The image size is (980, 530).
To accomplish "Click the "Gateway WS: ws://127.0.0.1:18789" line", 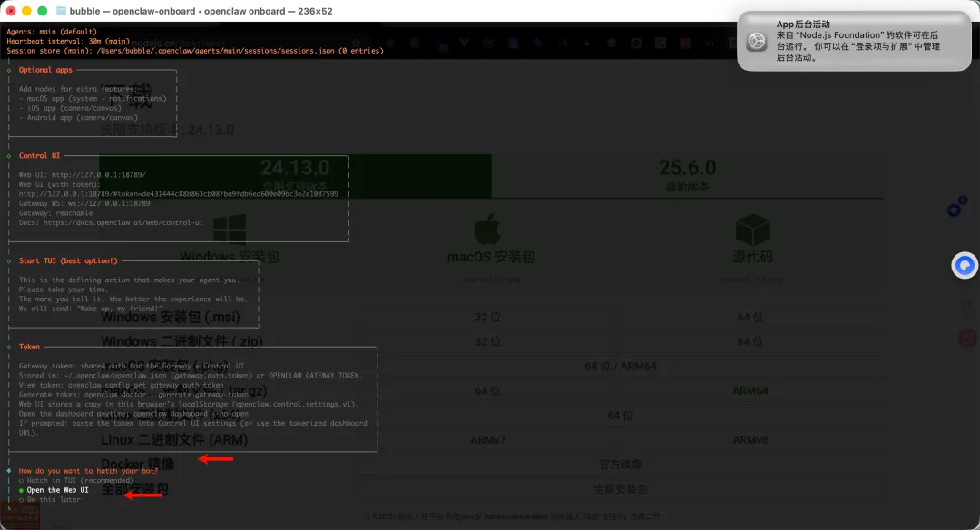I will [x=84, y=203].
